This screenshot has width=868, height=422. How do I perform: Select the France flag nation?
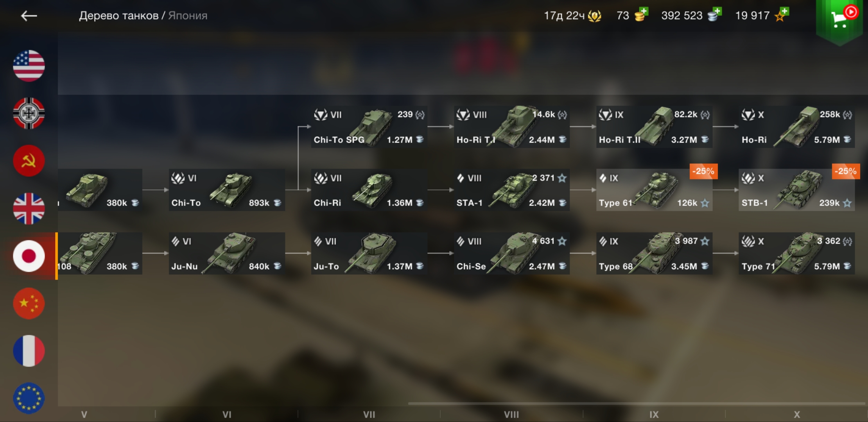pyautogui.click(x=29, y=351)
